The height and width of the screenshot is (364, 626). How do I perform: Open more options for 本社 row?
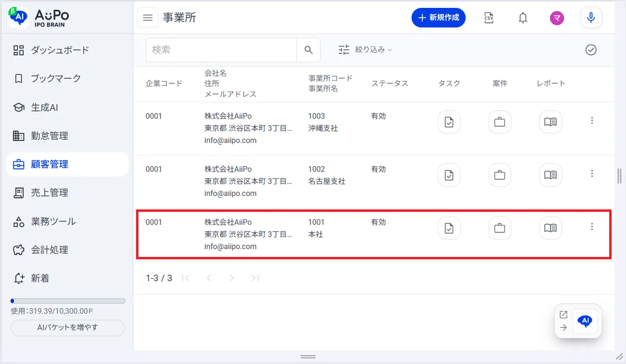tap(592, 227)
